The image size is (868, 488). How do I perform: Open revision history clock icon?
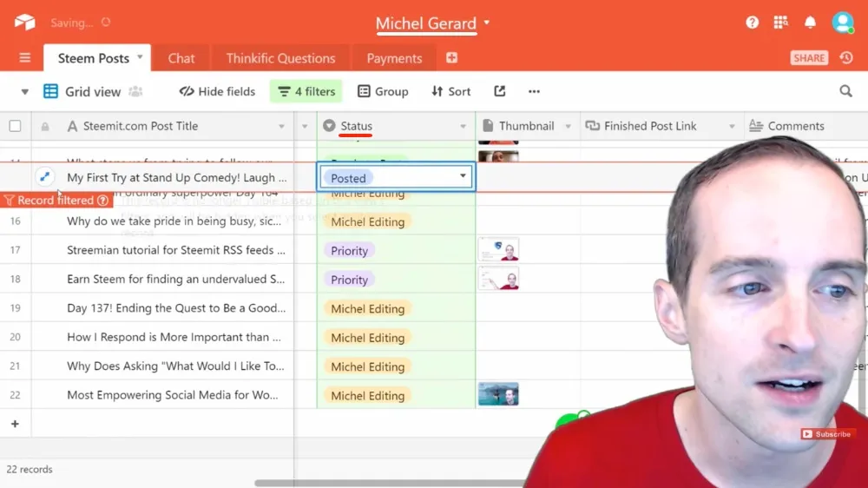[x=846, y=57]
